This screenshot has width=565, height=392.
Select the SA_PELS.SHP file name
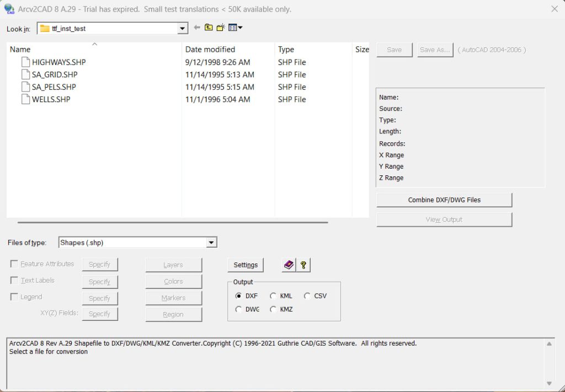point(54,87)
